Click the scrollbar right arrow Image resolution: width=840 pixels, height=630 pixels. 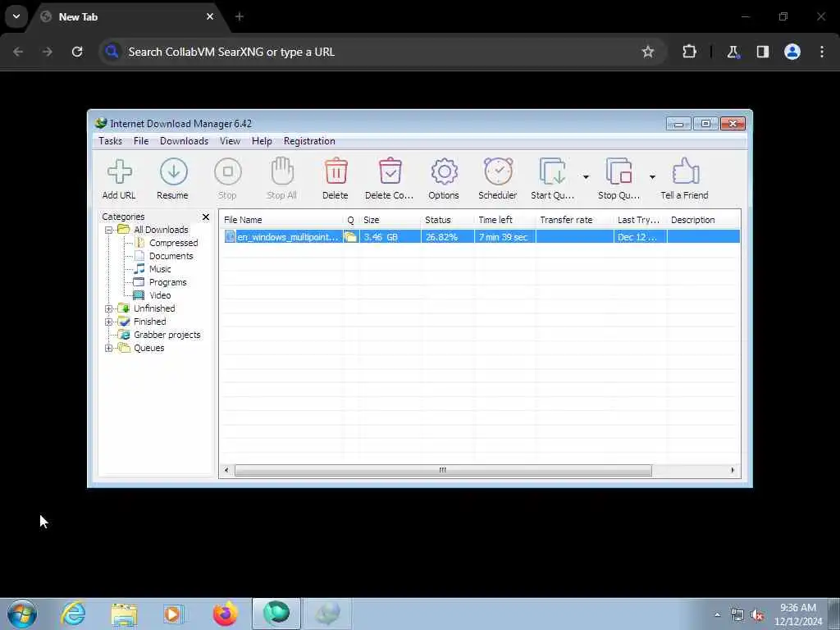coord(733,470)
